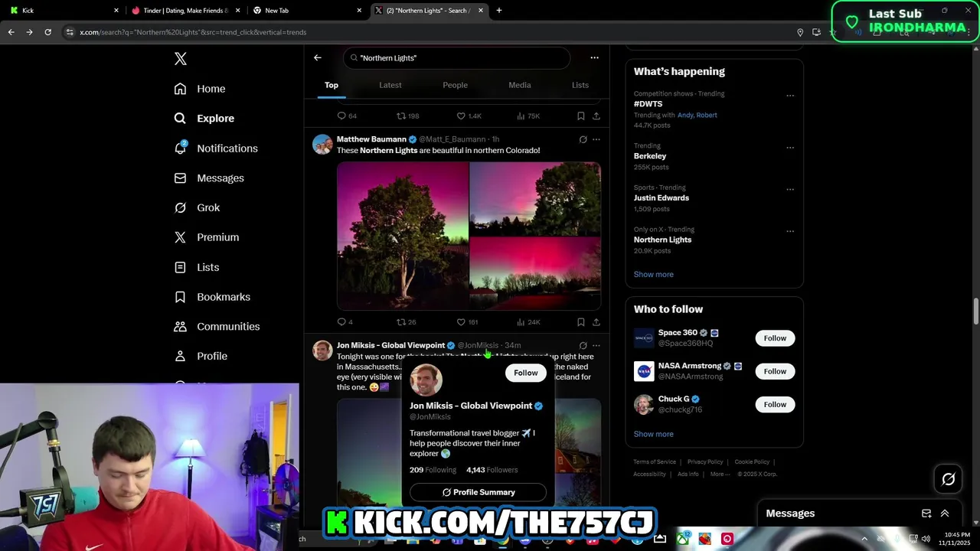
Task: Open the Explore page
Action: point(204,119)
